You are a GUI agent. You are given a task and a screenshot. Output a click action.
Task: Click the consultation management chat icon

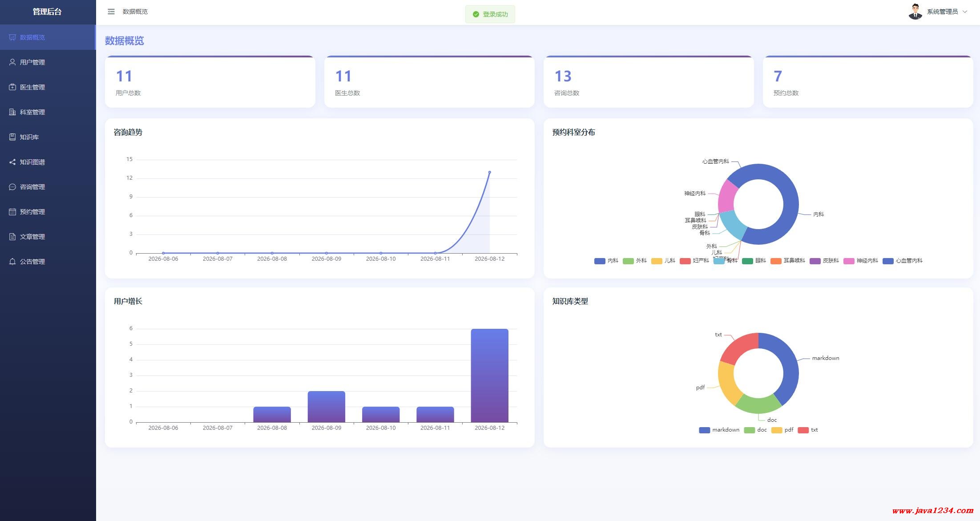[12, 187]
